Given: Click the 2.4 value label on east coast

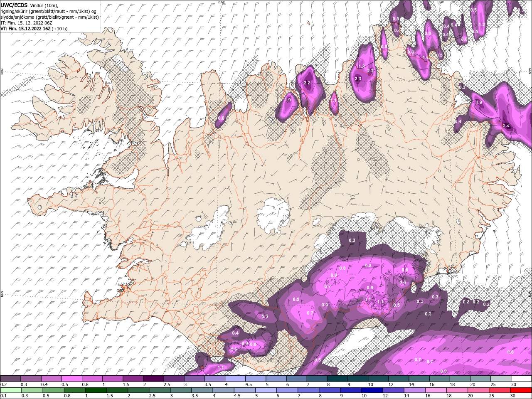Looking at the screenshot, I should [x=506, y=126].
